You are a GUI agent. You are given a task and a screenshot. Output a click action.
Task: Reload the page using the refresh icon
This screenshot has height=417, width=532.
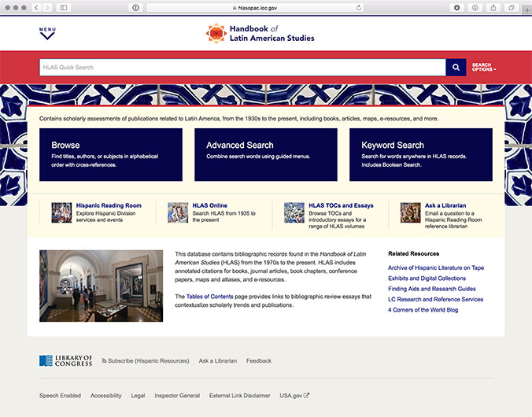coord(360,7)
